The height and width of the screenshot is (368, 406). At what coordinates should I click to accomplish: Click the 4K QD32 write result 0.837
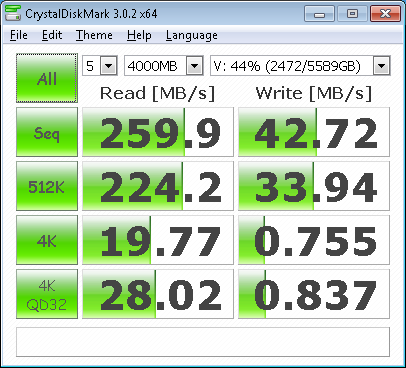click(314, 294)
